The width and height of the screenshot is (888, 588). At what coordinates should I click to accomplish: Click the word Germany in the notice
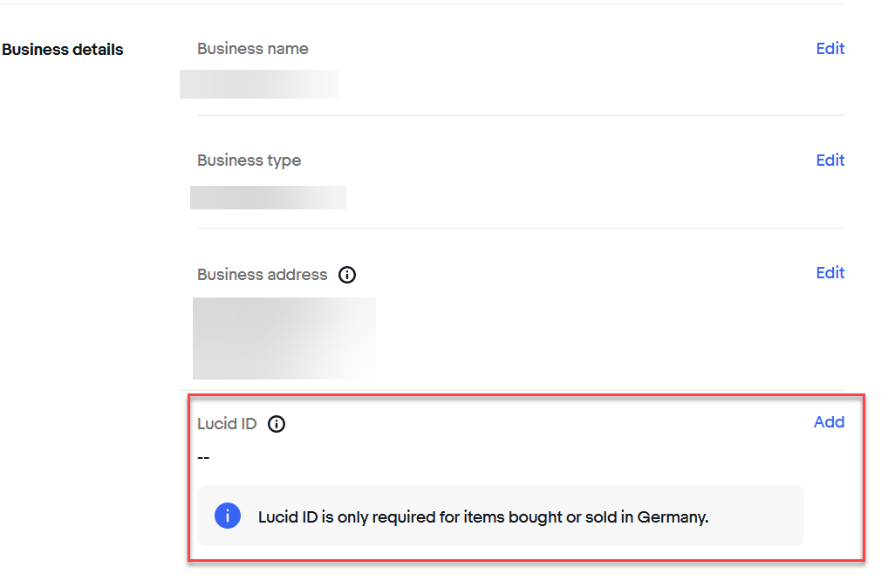click(673, 517)
